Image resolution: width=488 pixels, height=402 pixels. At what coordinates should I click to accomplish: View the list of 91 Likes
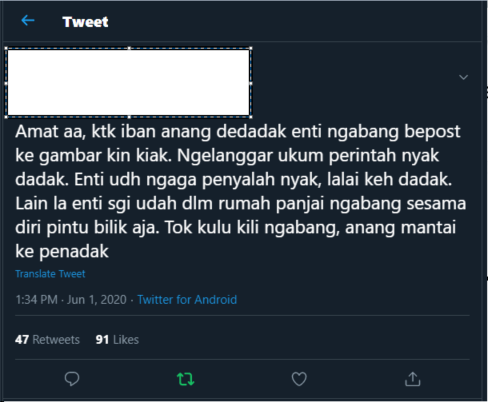117,339
